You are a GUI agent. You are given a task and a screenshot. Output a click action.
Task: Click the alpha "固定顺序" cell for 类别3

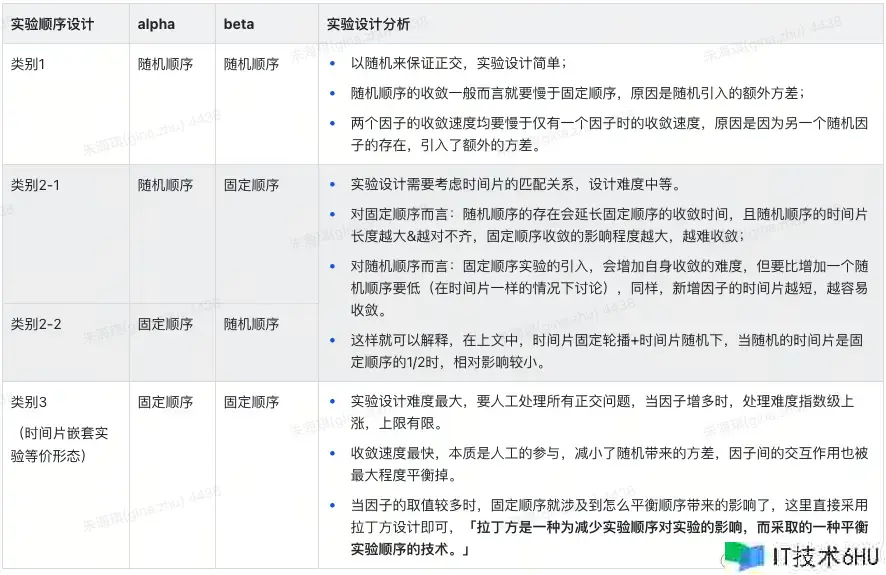(166, 402)
